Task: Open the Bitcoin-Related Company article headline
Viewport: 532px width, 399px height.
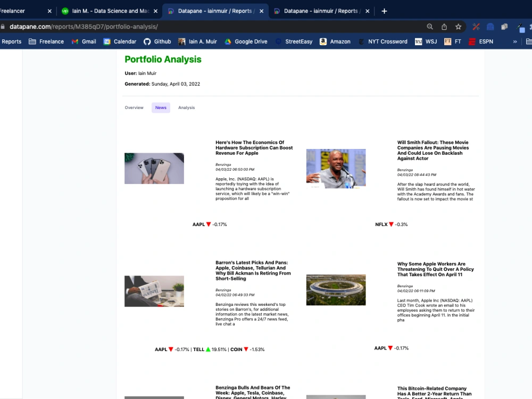Action: point(434,393)
